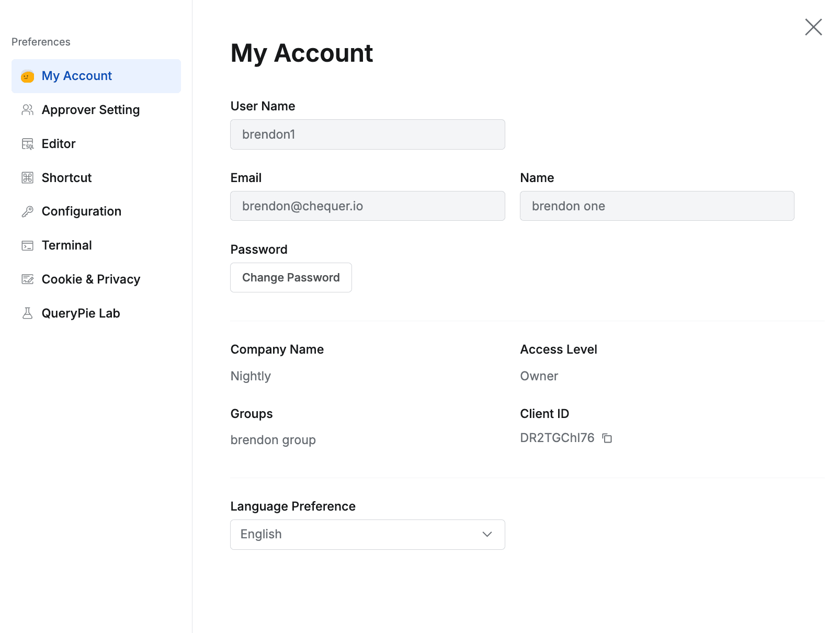Open Approver Setting from the sidebar

pos(90,110)
